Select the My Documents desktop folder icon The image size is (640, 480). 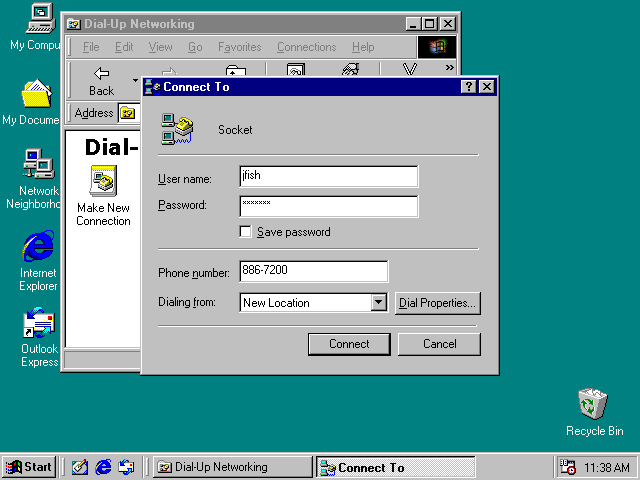tap(37, 94)
